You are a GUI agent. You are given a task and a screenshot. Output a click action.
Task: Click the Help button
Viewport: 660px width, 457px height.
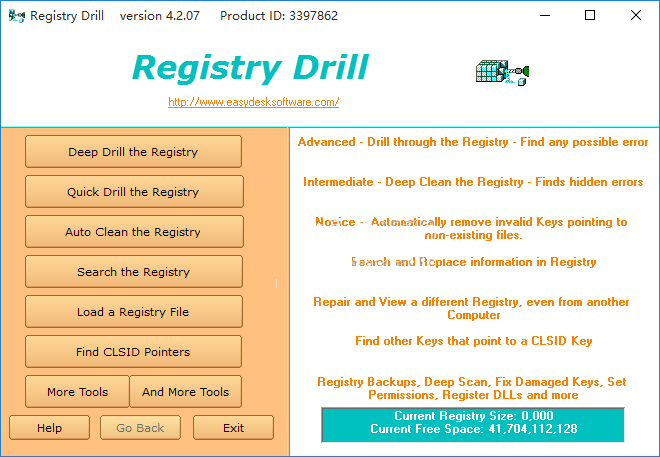click(49, 428)
